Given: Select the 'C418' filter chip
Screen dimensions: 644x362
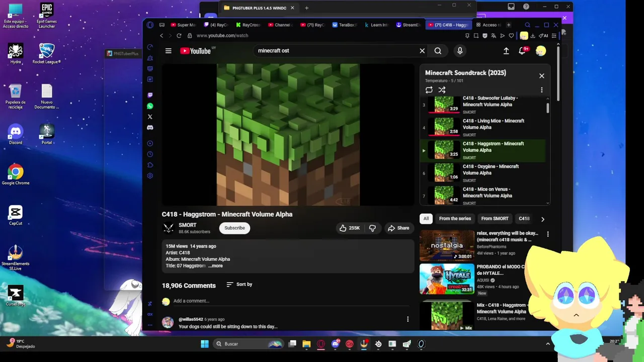Looking at the screenshot, I should (x=524, y=219).
